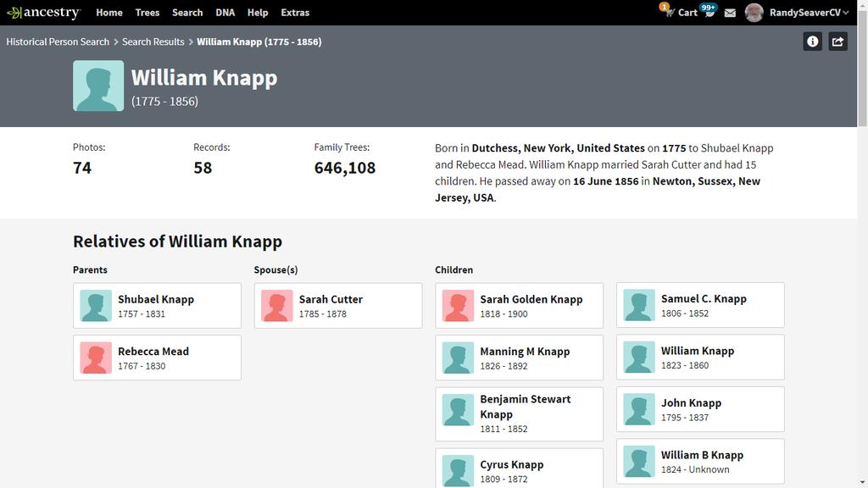Open Benjamin Stewart Knapp's name link
This screenshot has width=868, height=488.
point(526,407)
